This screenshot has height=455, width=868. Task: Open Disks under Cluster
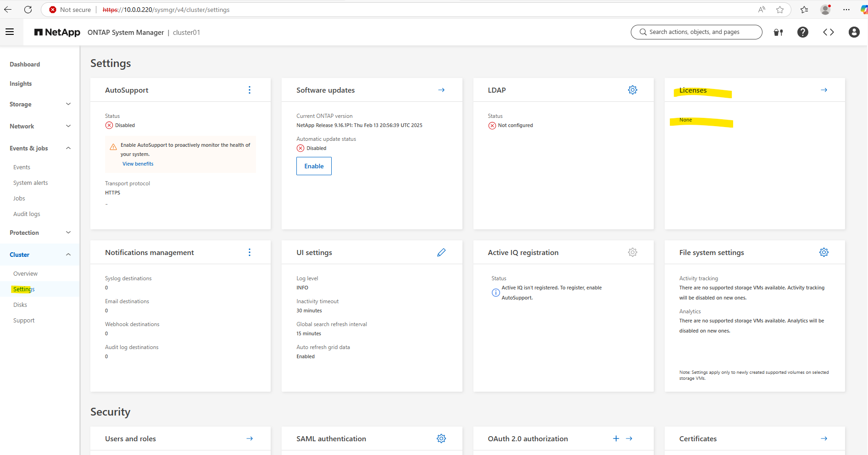(20, 305)
